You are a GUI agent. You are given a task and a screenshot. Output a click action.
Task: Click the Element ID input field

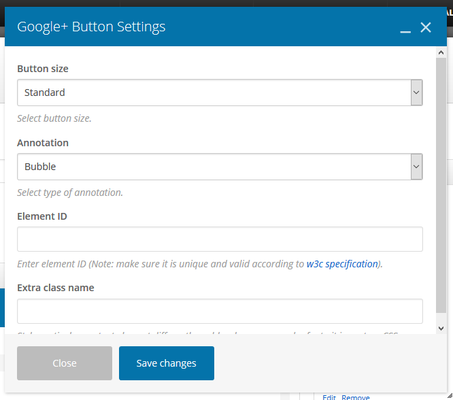tap(220, 239)
